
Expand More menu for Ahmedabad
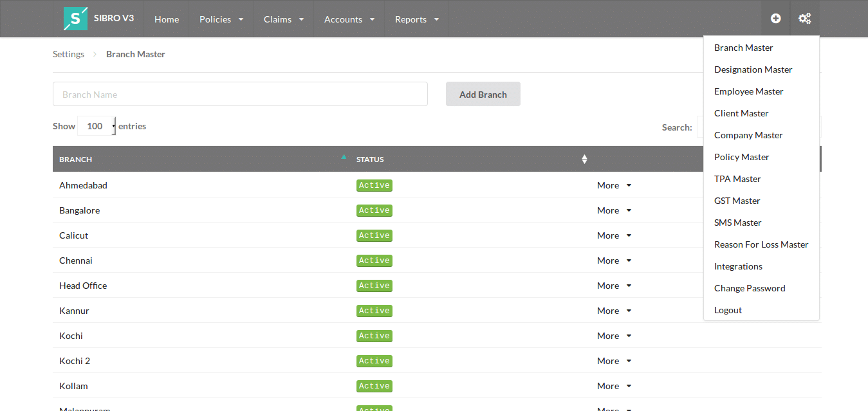coord(614,185)
